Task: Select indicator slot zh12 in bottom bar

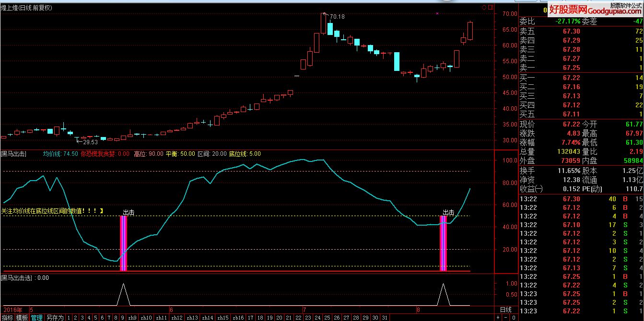Action: click(x=177, y=317)
